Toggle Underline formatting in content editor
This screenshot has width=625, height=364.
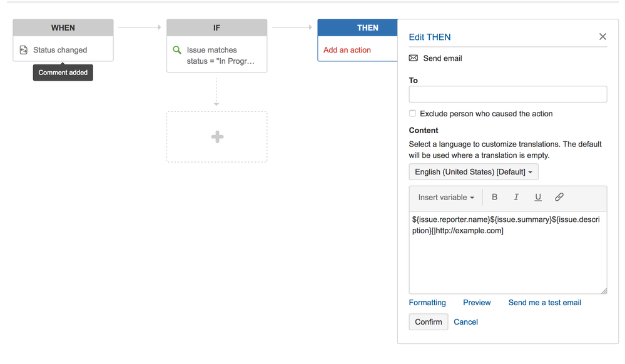537,197
